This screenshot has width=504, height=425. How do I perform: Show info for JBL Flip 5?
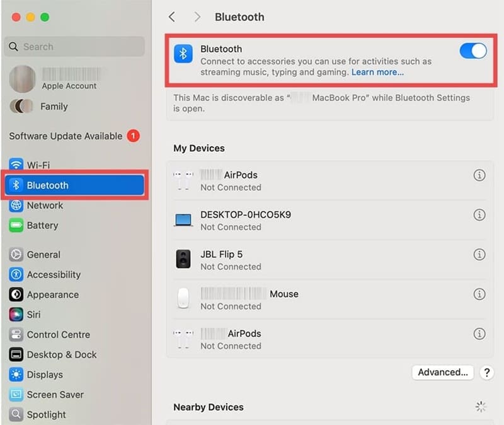479,255
